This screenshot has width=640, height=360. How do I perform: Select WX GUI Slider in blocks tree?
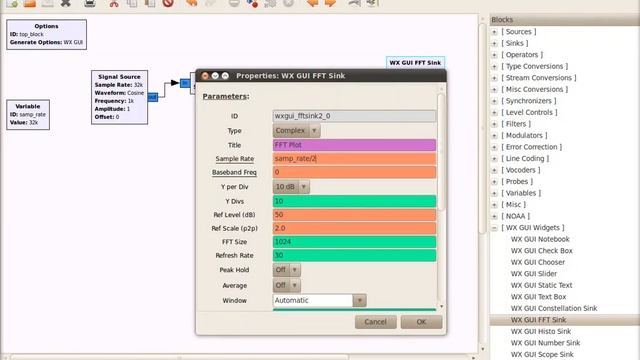click(534, 274)
